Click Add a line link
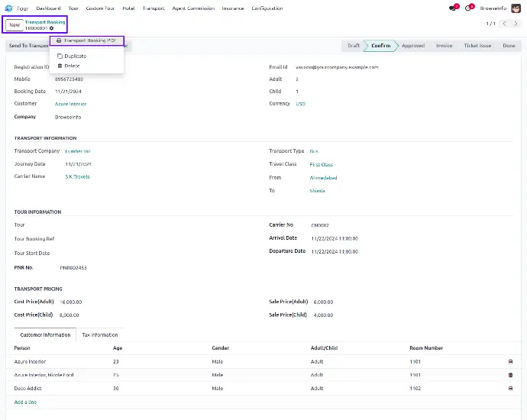The height and width of the screenshot is (420, 527). pos(25,402)
